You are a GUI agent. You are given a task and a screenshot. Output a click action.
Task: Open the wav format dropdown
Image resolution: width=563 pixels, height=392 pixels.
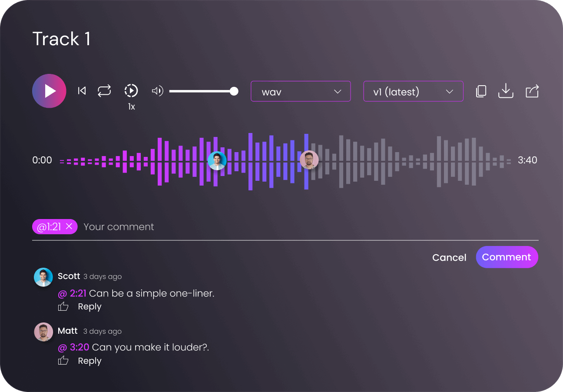[x=301, y=91]
